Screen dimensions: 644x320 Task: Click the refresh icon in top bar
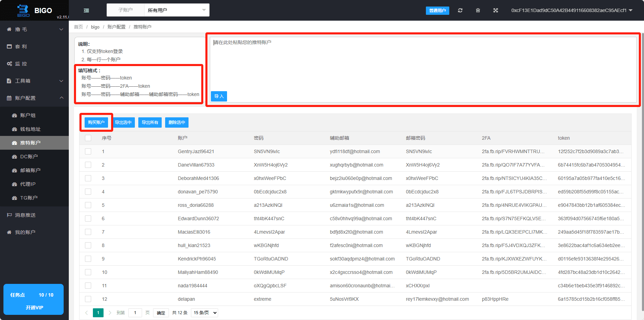[460, 10]
